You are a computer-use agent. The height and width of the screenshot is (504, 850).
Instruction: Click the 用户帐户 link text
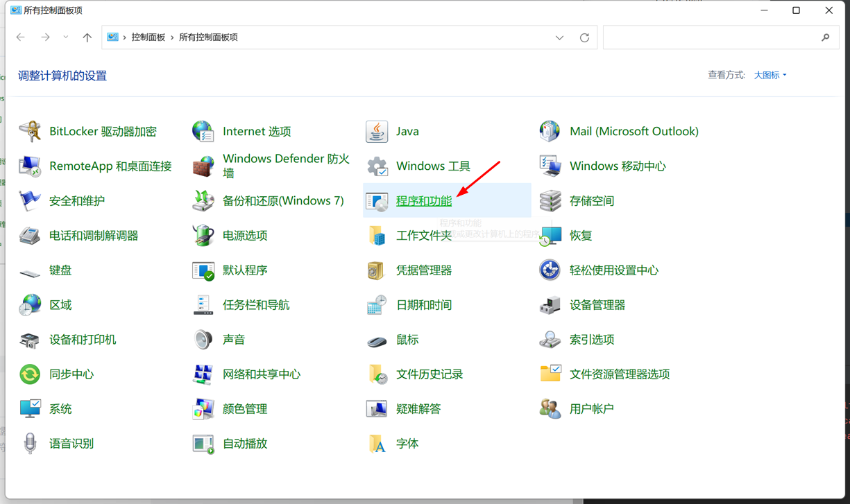(592, 409)
